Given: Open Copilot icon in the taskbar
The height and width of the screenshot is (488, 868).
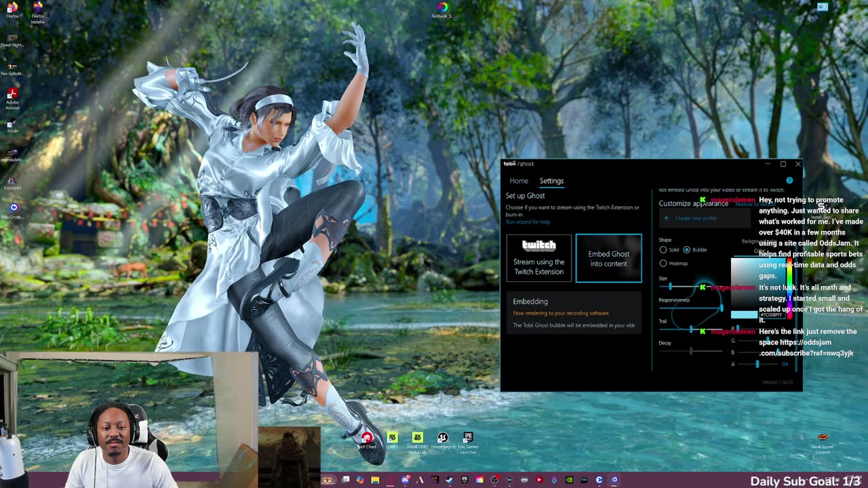Looking at the screenshot, I should pos(360,480).
